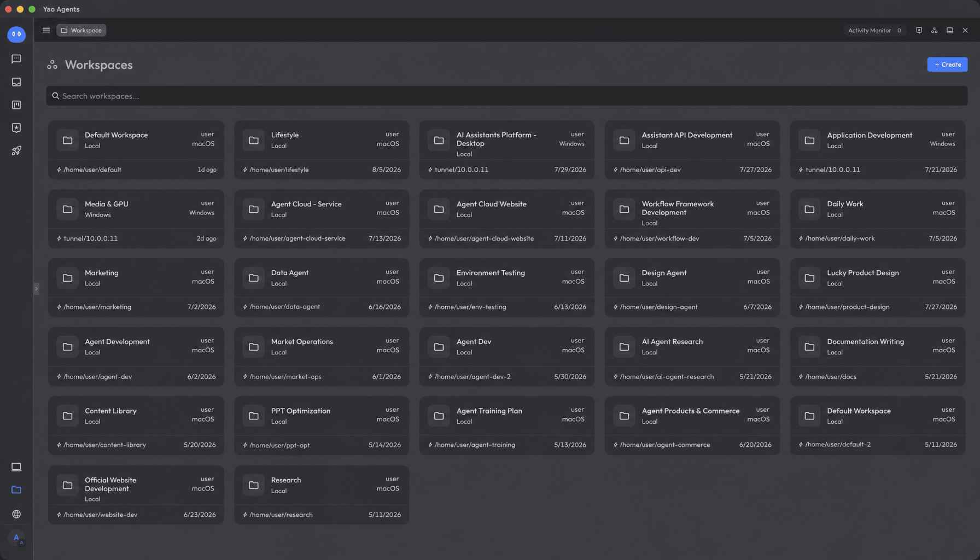
Task: Close the Workspace panel with the X icon
Action: (x=965, y=30)
